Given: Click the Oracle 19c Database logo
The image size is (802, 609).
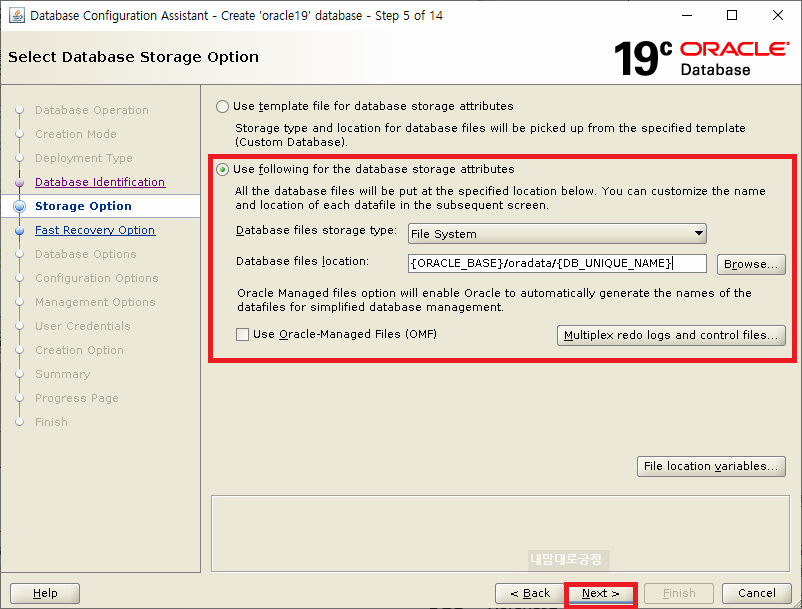Looking at the screenshot, I should 701,58.
